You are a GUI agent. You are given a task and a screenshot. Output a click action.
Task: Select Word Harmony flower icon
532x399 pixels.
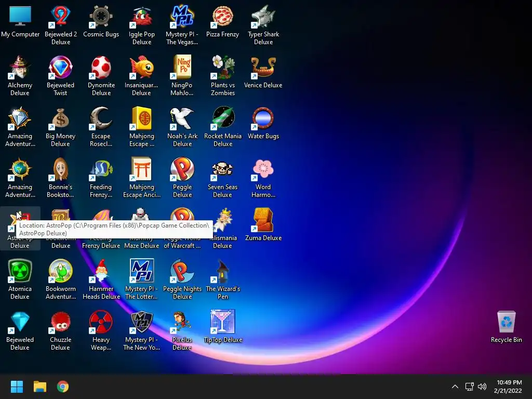point(263,169)
